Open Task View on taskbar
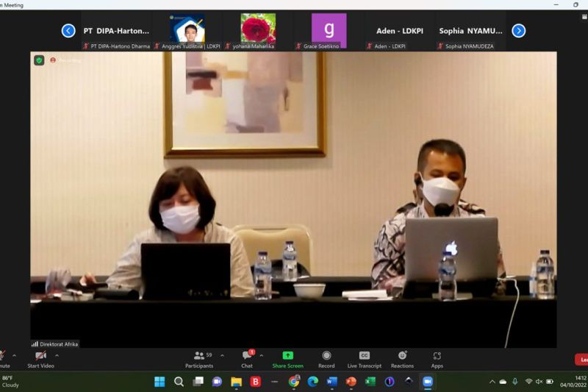588x392 pixels. tap(198, 382)
